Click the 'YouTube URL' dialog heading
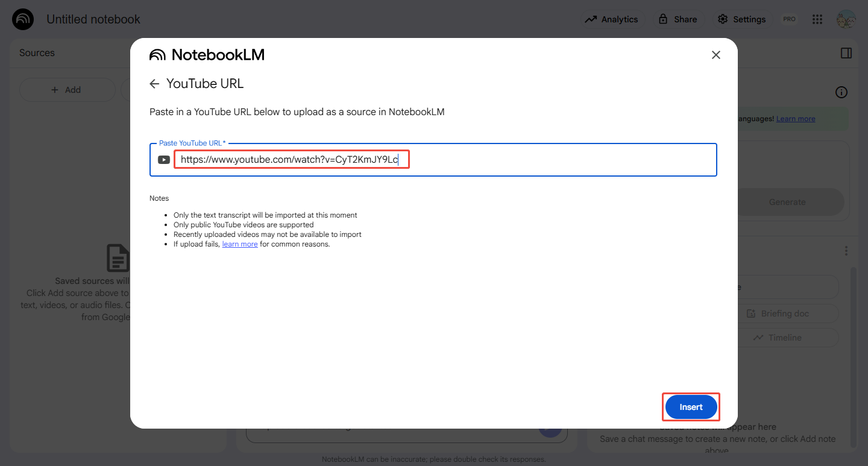Screen dimensions: 868x466 pos(205,84)
